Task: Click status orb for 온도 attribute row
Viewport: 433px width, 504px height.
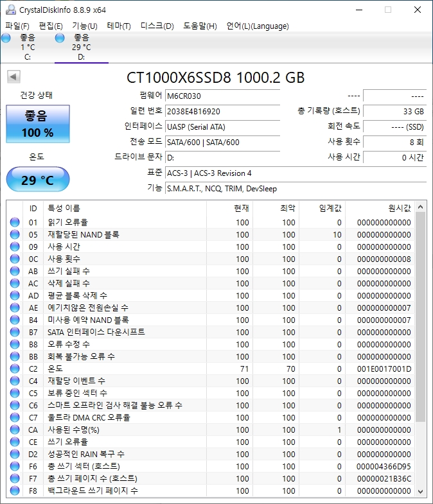Action: tap(15, 369)
